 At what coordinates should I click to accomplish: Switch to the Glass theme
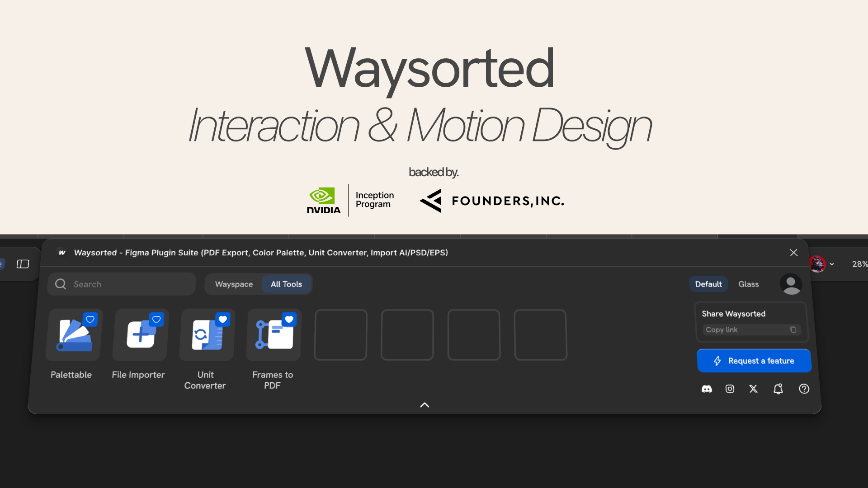(749, 284)
